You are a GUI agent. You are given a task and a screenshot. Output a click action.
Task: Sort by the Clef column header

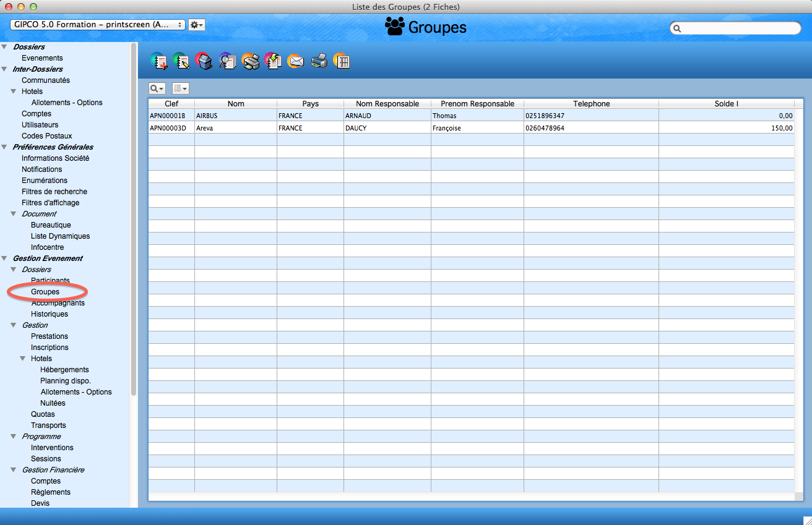[171, 104]
